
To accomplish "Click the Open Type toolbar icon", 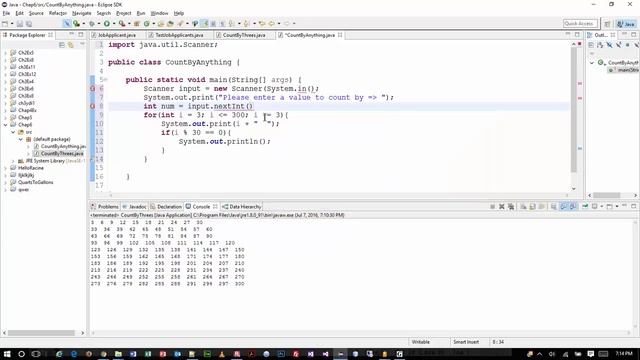I will [x=161, y=24].
